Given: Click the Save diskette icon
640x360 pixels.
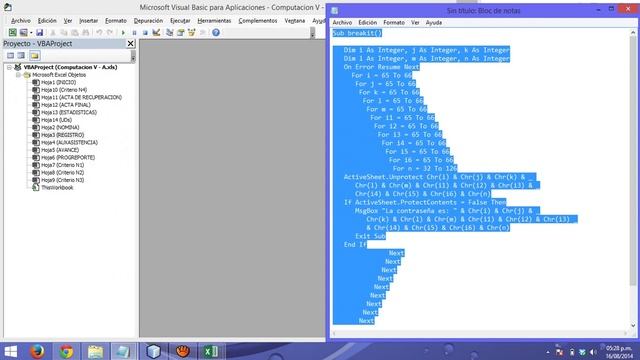Looking at the screenshot, I should [x=40, y=32].
